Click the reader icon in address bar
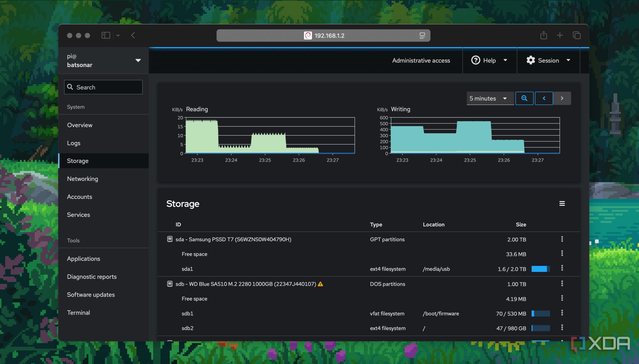 (x=422, y=36)
